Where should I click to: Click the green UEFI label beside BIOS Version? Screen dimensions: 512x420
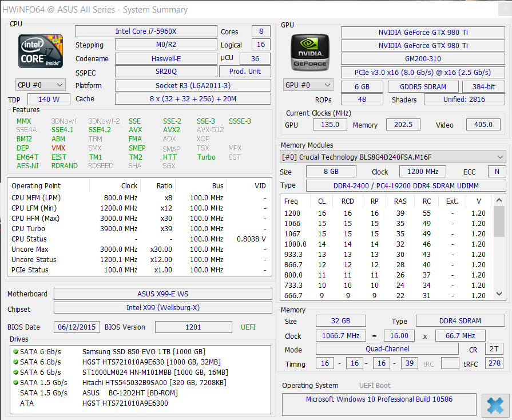(x=248, y=327)
